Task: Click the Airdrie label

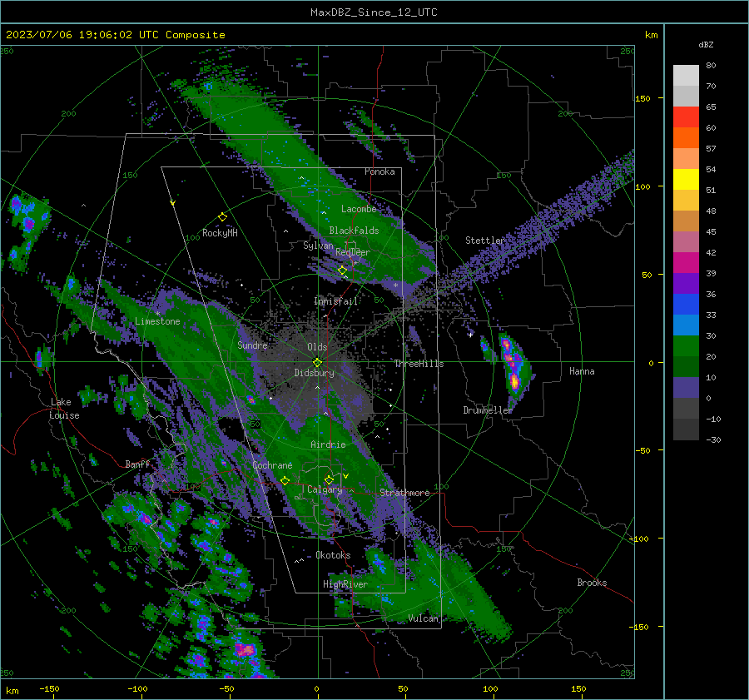Action: (328, 444)
